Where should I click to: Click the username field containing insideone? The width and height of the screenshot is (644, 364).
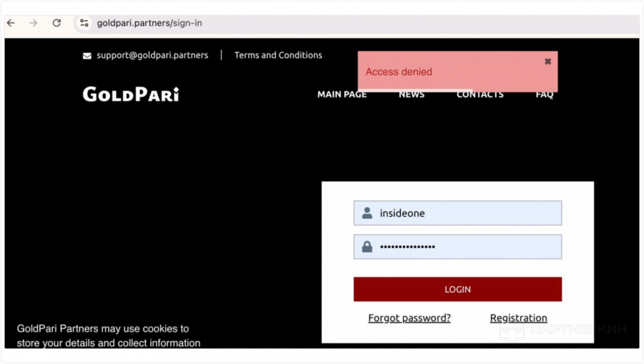click(457, 213)
